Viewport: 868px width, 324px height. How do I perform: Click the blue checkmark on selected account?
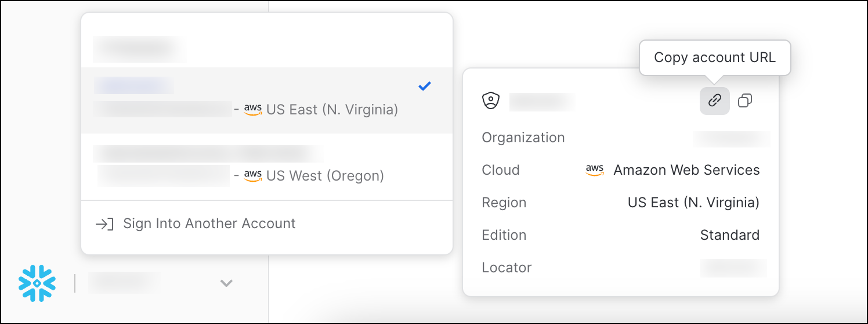pyautogui.click(x=425, y=86)
